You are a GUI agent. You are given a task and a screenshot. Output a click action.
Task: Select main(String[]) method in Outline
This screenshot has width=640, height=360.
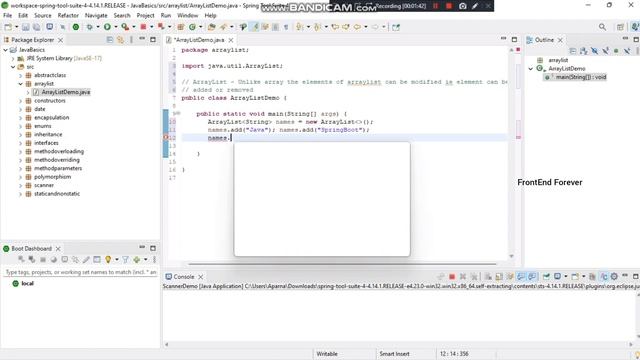point(576,77)
